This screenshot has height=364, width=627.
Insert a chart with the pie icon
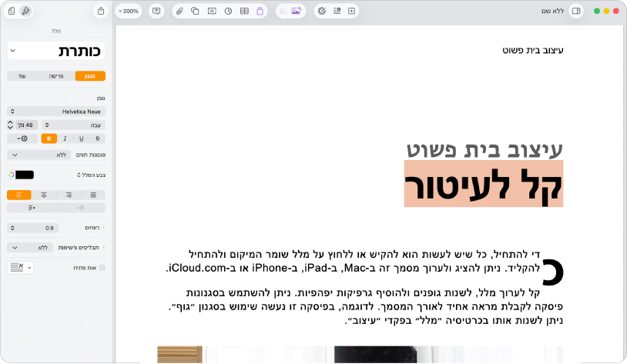(x=228, y=12)
